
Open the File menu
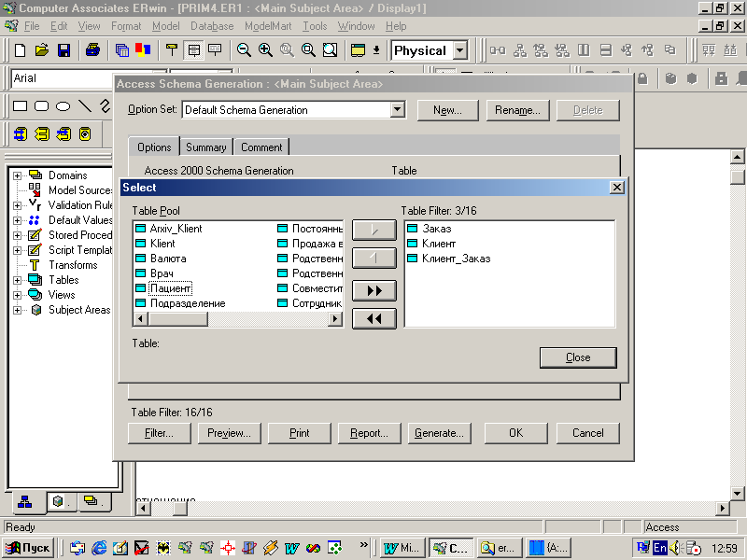32,26
